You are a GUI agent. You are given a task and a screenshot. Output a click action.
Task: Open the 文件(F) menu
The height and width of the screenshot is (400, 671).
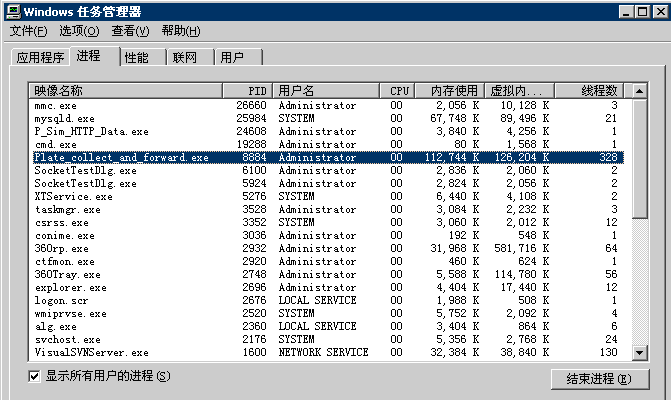pos(29,31)
